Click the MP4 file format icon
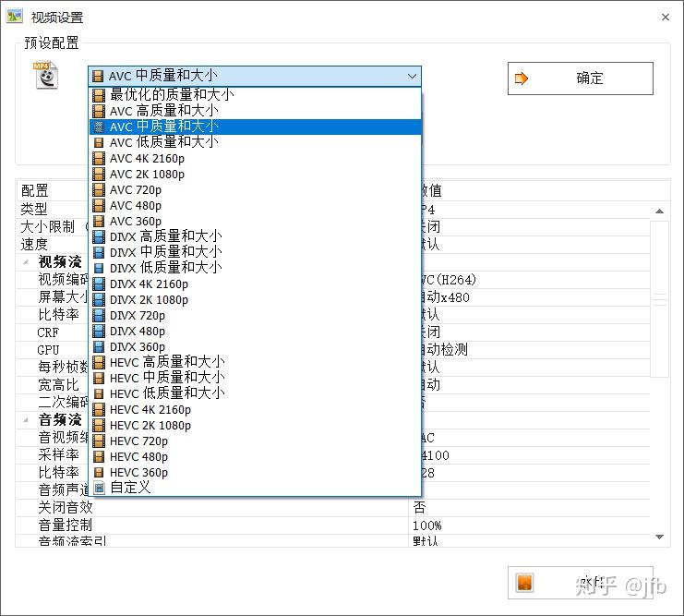684x616 pixels. (x=46, y=76)
